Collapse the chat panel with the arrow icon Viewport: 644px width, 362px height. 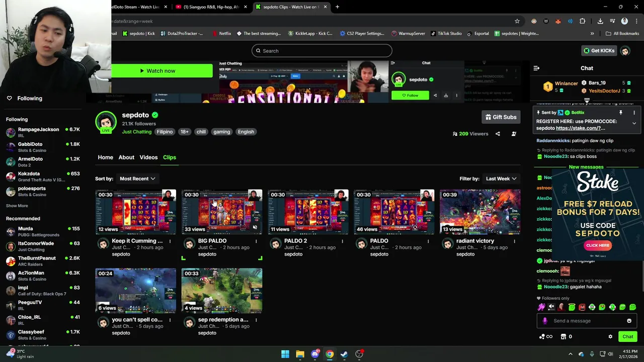pyautogui.click(x=536, y=68)
